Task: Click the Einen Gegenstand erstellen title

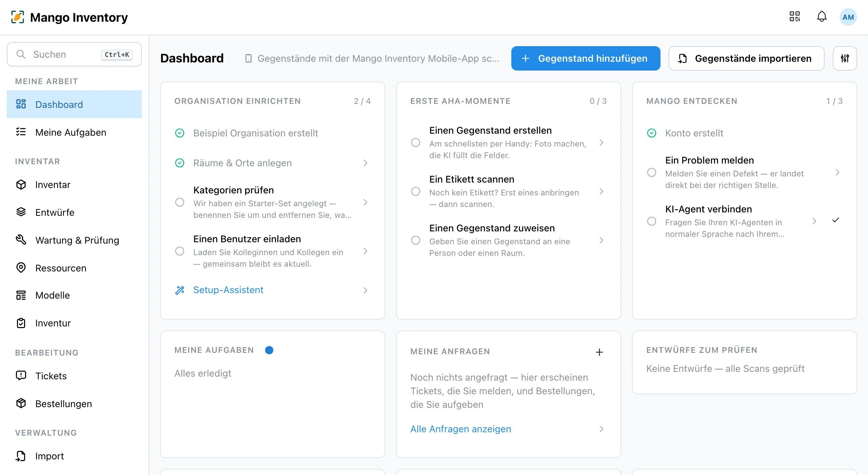Action: [x=490, y=131]
